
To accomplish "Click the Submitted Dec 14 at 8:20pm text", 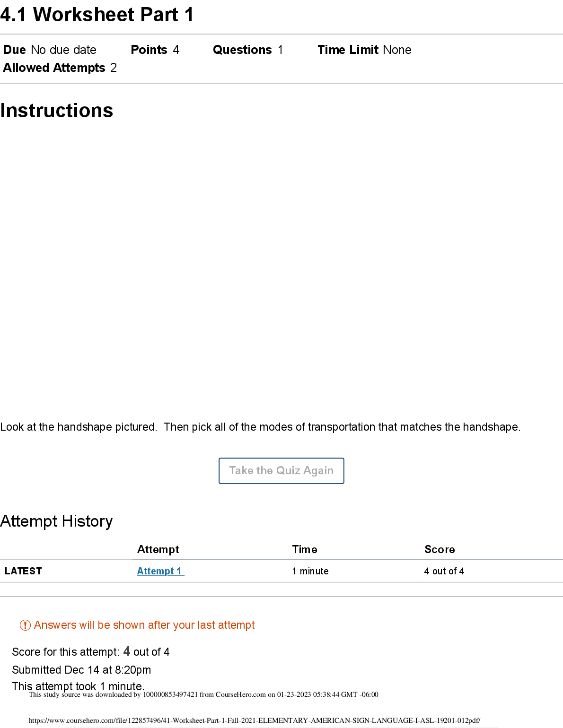I will (81, 670).
